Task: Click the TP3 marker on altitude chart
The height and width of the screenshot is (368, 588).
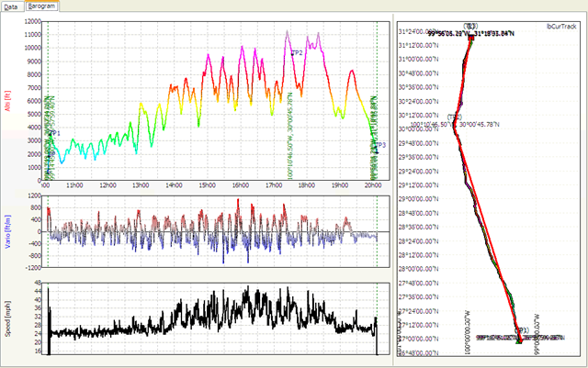Action: click(379, 145)
